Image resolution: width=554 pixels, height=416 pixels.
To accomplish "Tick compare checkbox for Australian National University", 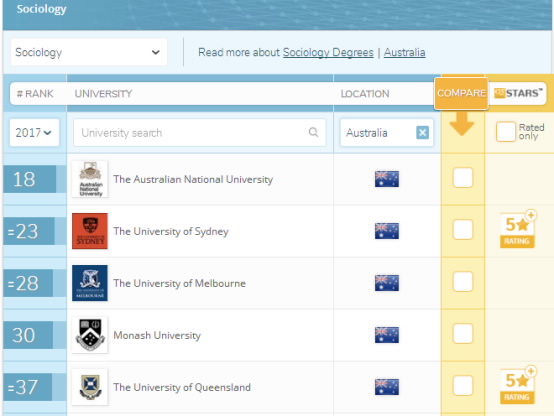I will point(462,177).
